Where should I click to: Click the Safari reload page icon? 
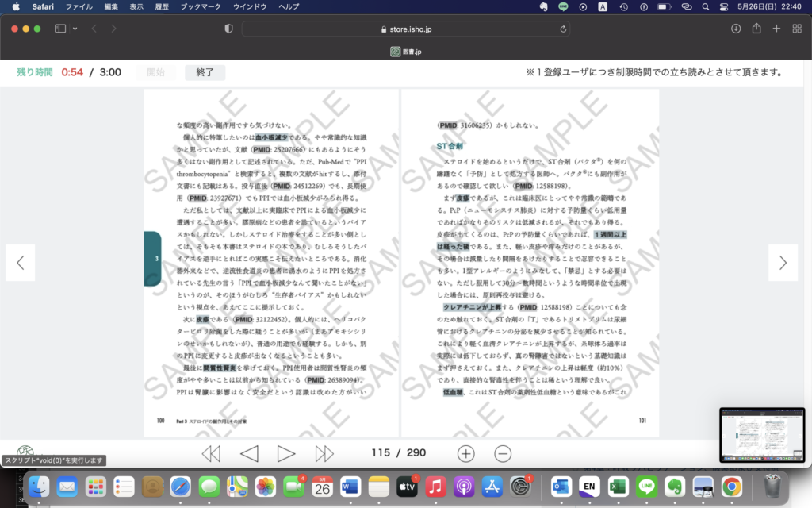pos(564,29)
